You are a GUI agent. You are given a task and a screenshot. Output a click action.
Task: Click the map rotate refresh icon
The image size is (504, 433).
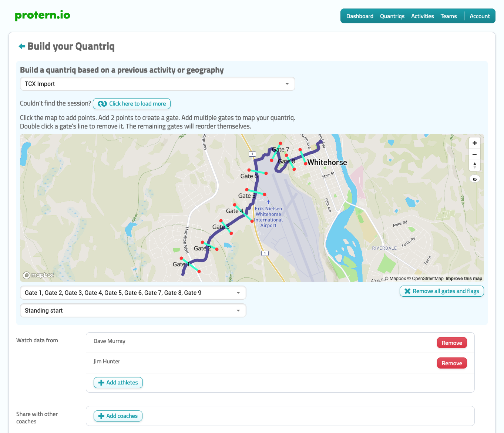click(x=474, y=179)
